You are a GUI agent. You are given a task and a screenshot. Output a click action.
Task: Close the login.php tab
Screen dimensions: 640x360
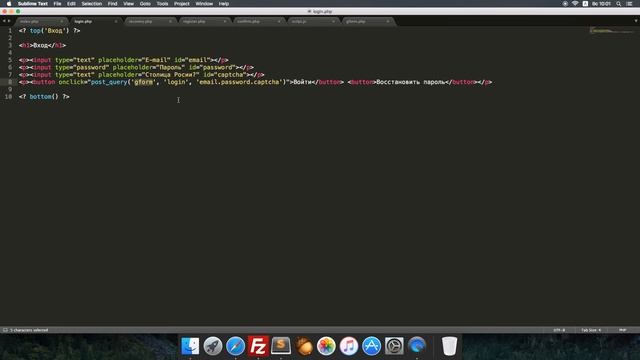tap(116, 21)
